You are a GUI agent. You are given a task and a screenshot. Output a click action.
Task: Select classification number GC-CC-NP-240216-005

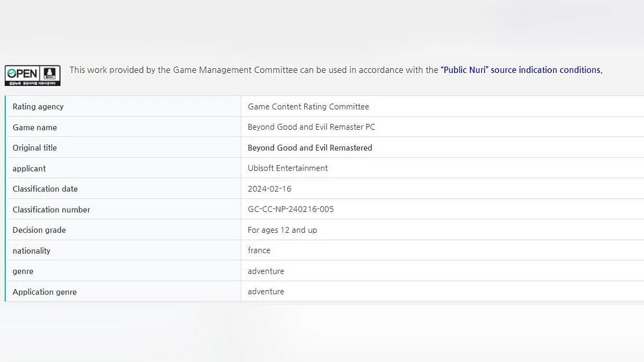(290, 209)
